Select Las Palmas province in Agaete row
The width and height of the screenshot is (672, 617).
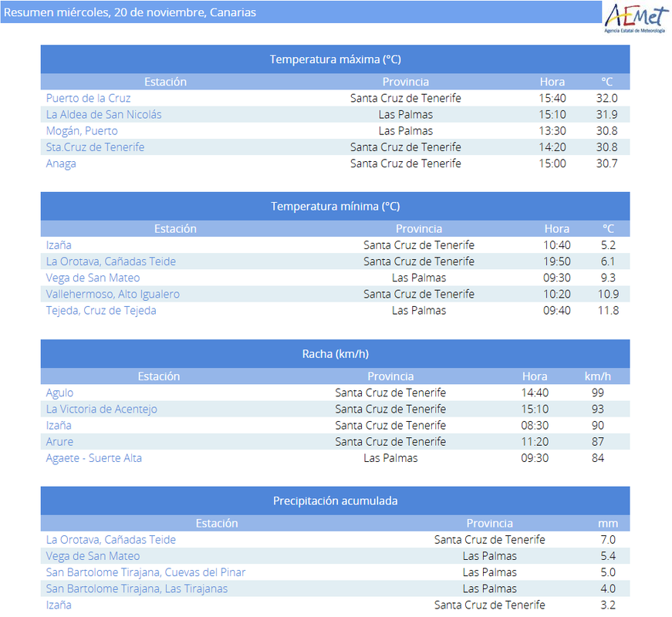[390, 458]
